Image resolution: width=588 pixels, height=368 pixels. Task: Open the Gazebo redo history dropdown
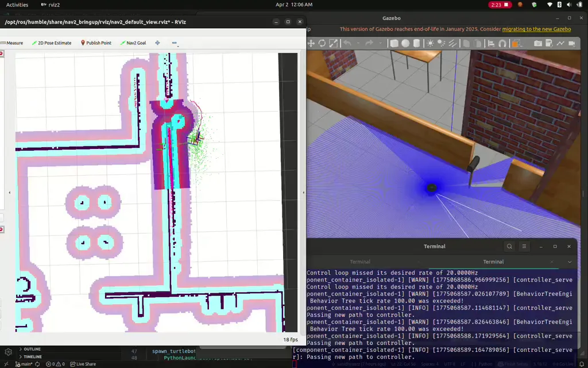click(380, 44)
